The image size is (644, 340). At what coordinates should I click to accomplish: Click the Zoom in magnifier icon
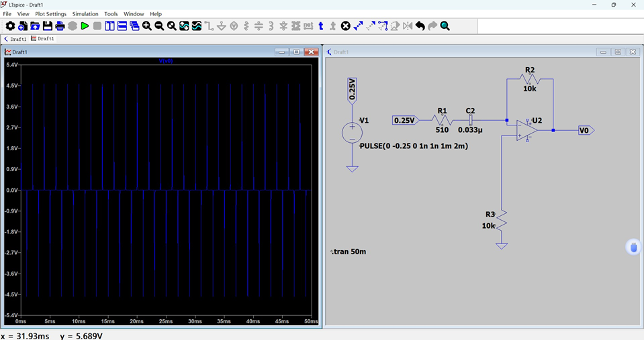click(x=147, y=26)
